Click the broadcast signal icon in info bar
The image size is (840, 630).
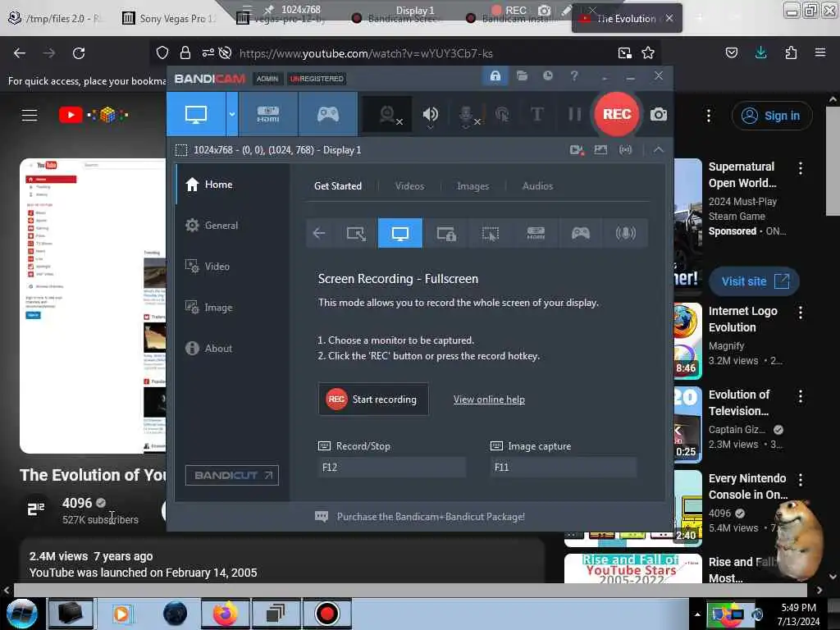tap(625, 150)
